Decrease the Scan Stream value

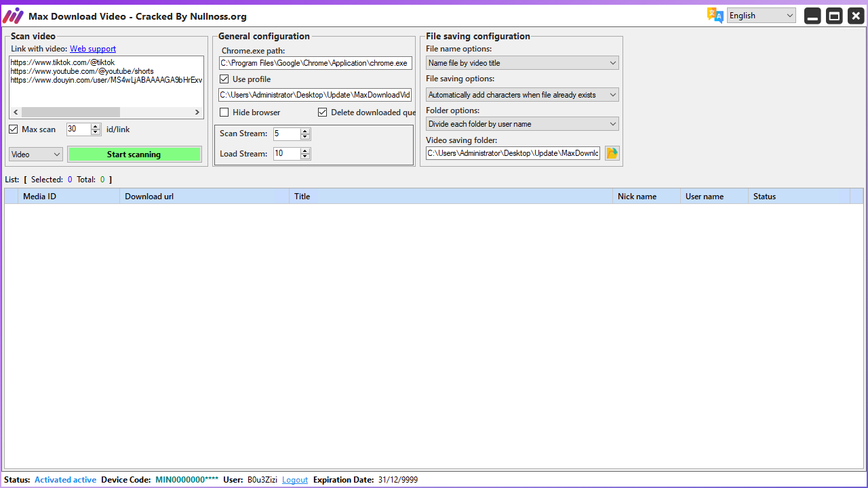tap(305, 137)
